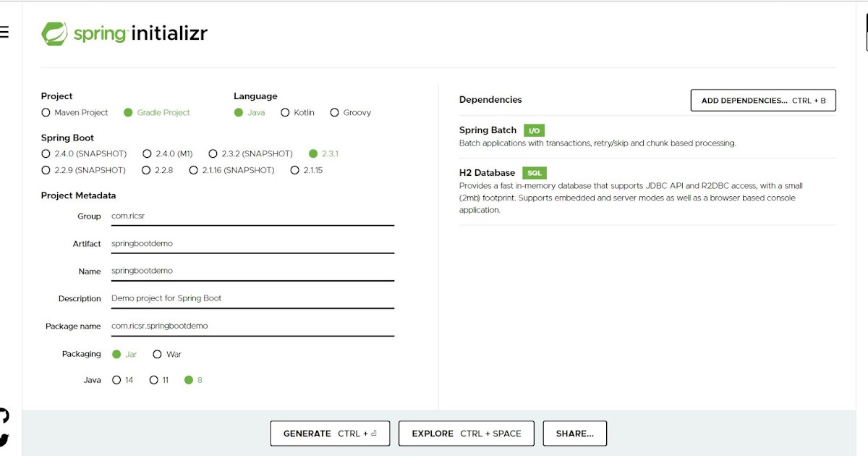Choose Kotlin as the language
Viewport: 868px width, 456px height.
click(286, 112)
